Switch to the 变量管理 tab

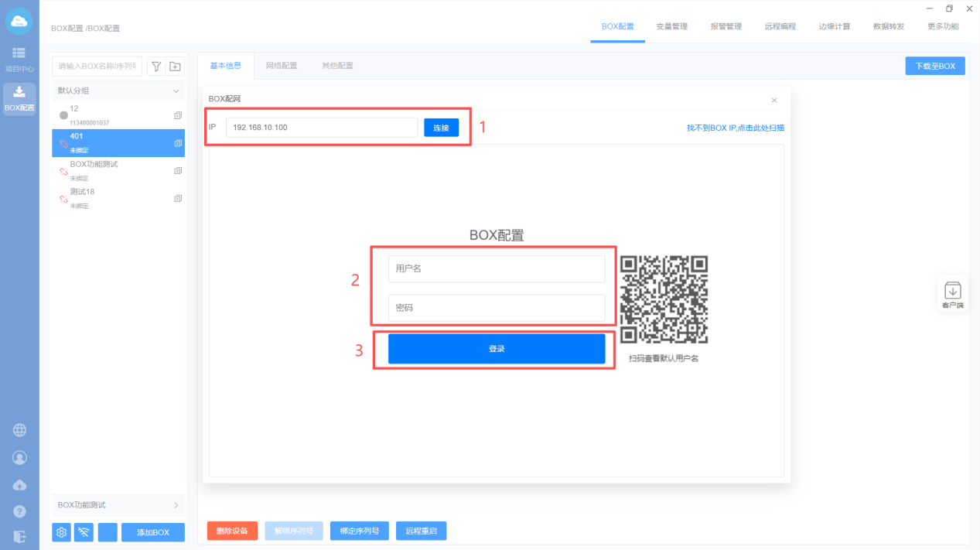pos(671,26)
